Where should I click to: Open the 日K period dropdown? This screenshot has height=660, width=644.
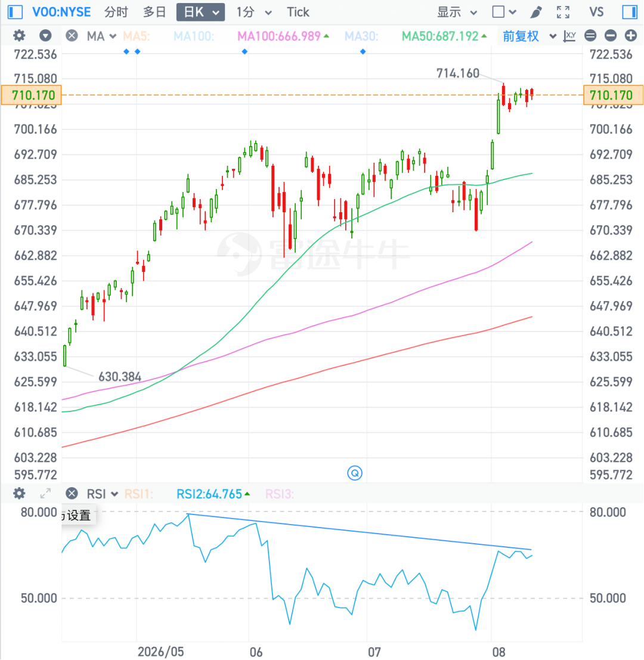point(201,12)
